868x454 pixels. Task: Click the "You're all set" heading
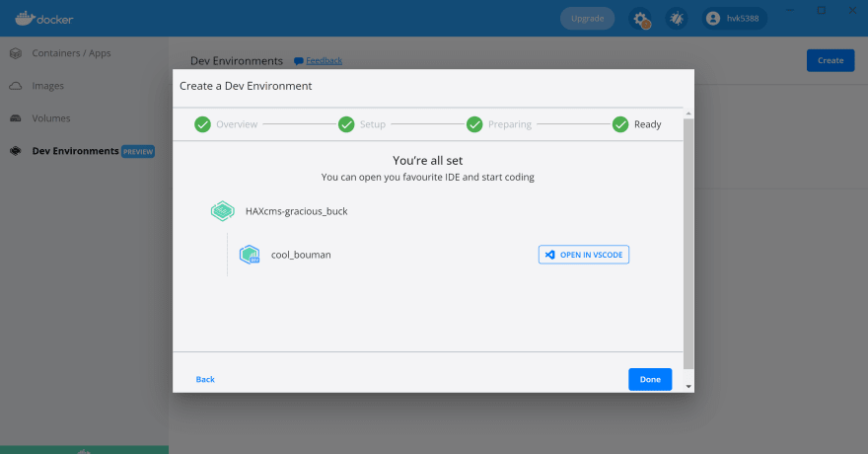point(427,161)
